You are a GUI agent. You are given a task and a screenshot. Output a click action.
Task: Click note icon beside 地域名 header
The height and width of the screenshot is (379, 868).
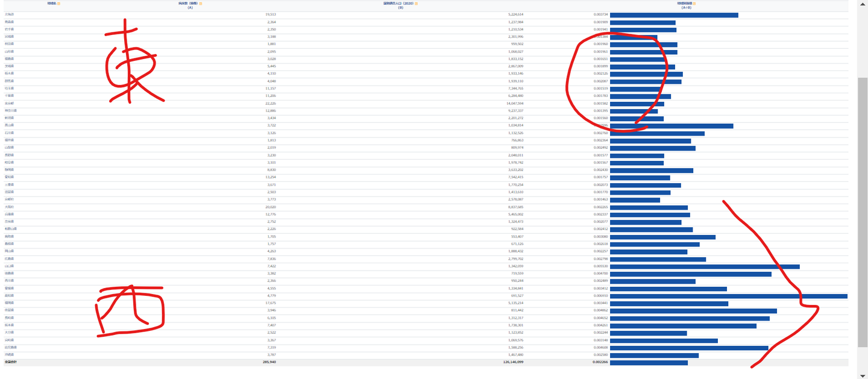coord(59,4)
